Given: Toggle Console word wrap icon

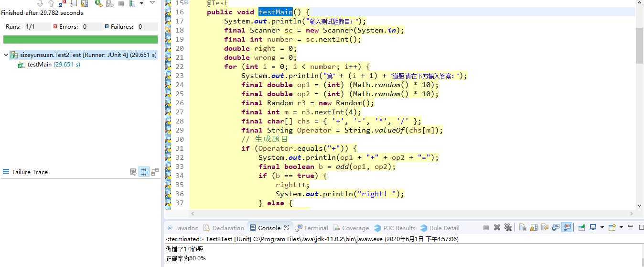Looking at the screenshot, I should [x=545, y=228].
